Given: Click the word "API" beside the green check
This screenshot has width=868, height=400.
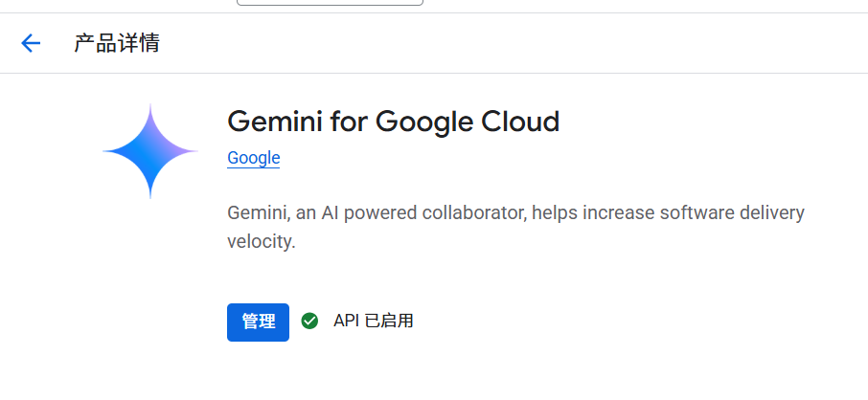Looking at the screenshot, I should tap(347, 321).
